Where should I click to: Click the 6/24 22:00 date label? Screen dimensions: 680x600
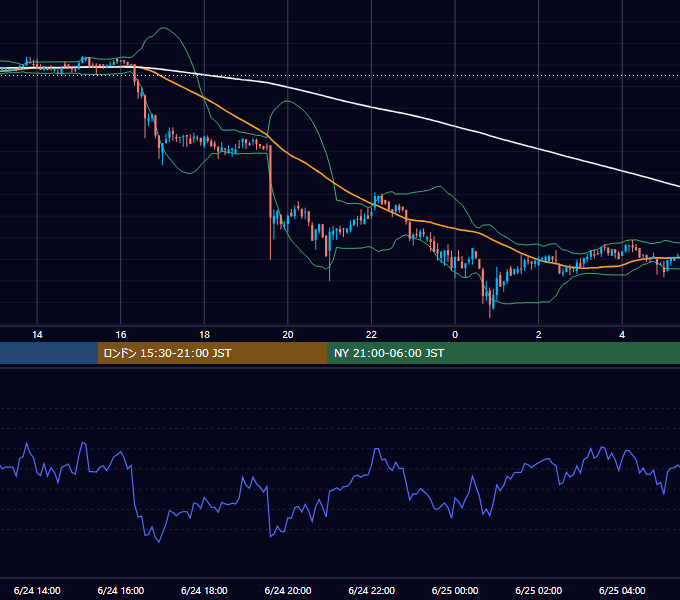[x=372, y=590]
